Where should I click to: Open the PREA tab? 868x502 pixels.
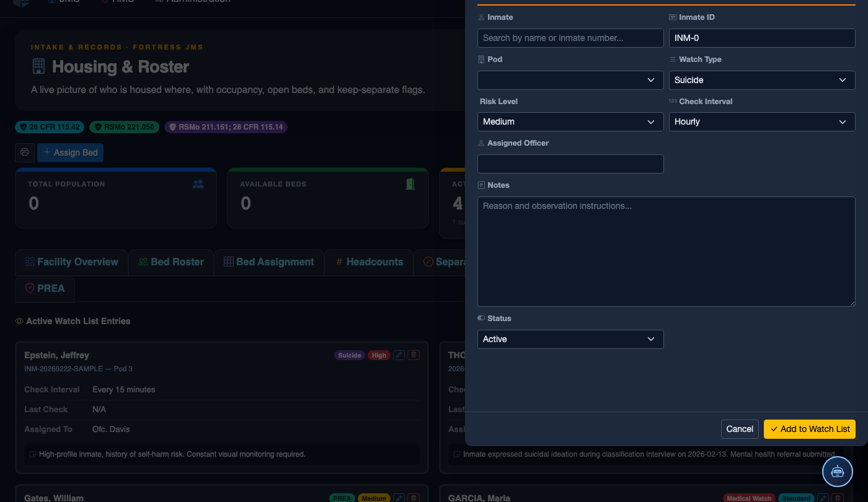45,289
